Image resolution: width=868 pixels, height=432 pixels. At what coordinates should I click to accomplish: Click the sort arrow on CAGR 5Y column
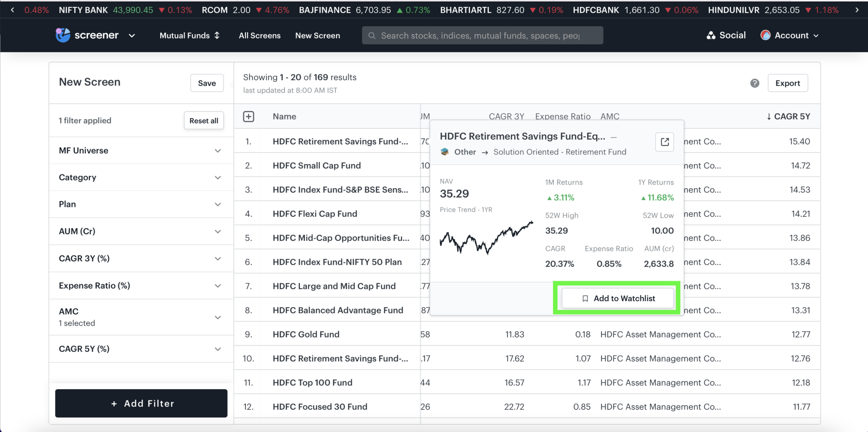pos(768,116)
